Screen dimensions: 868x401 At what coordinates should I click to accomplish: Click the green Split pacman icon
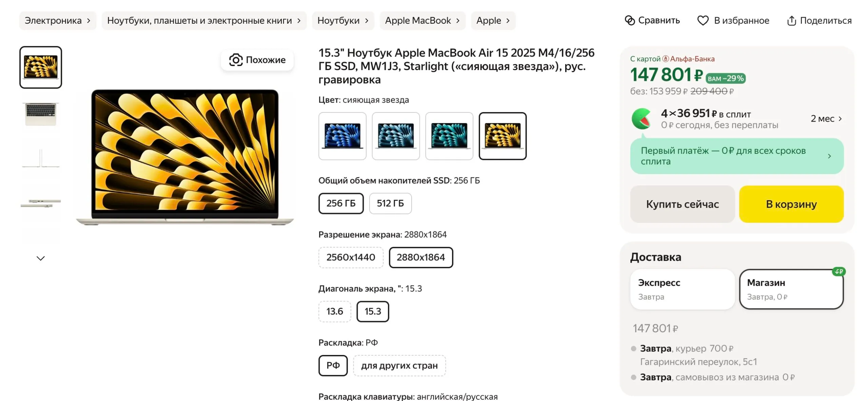click(x=641, y=119)
